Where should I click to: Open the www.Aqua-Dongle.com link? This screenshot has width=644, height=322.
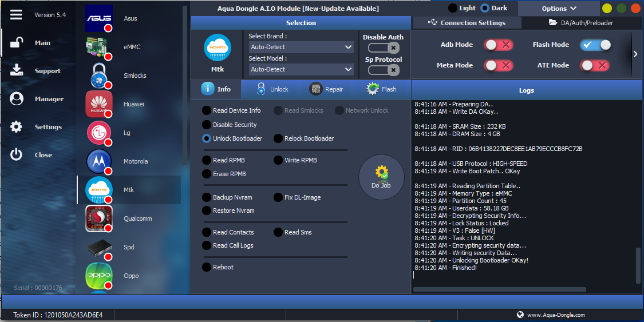click(x=556, y=315)
